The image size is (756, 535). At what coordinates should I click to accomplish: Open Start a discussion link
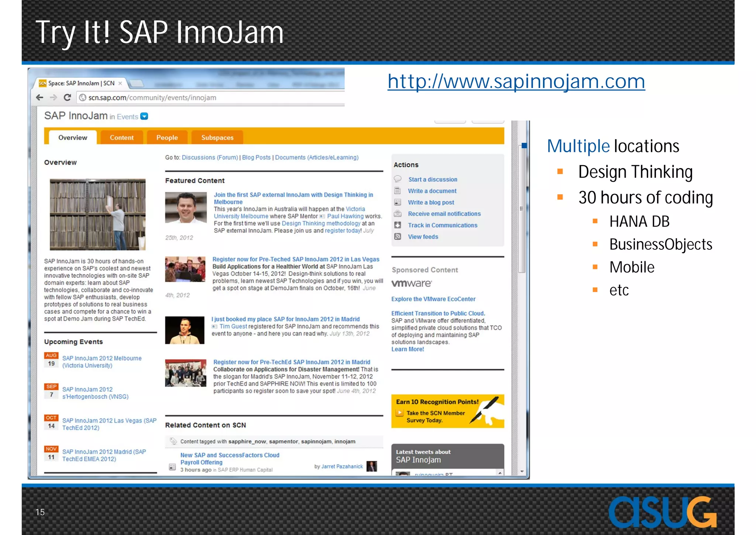point(433,179)
